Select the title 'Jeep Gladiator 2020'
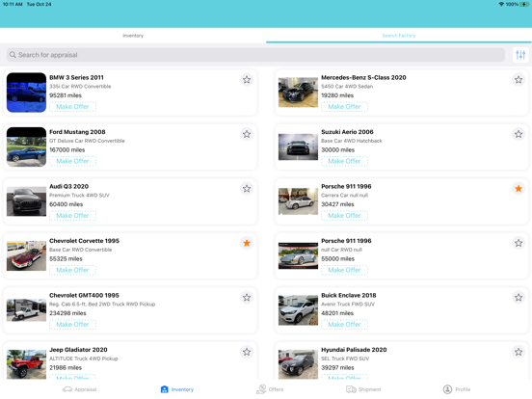532x399 pixels. tap(78, 350)
